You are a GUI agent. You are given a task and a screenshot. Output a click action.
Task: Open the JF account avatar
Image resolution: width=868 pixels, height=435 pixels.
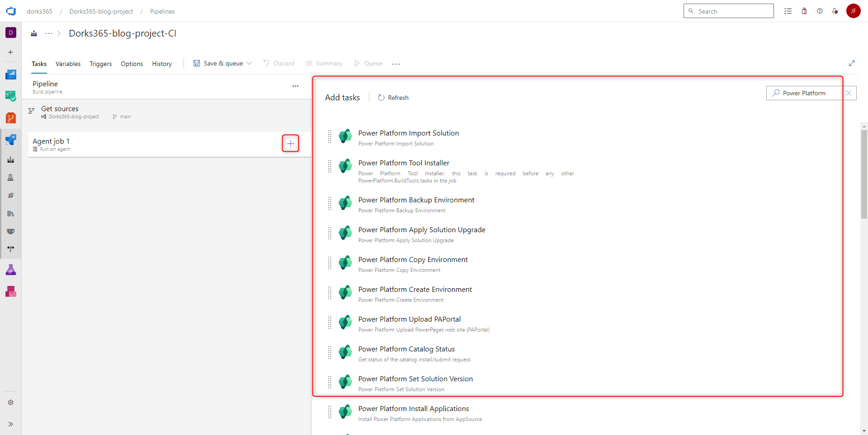[x=854, y=11]
